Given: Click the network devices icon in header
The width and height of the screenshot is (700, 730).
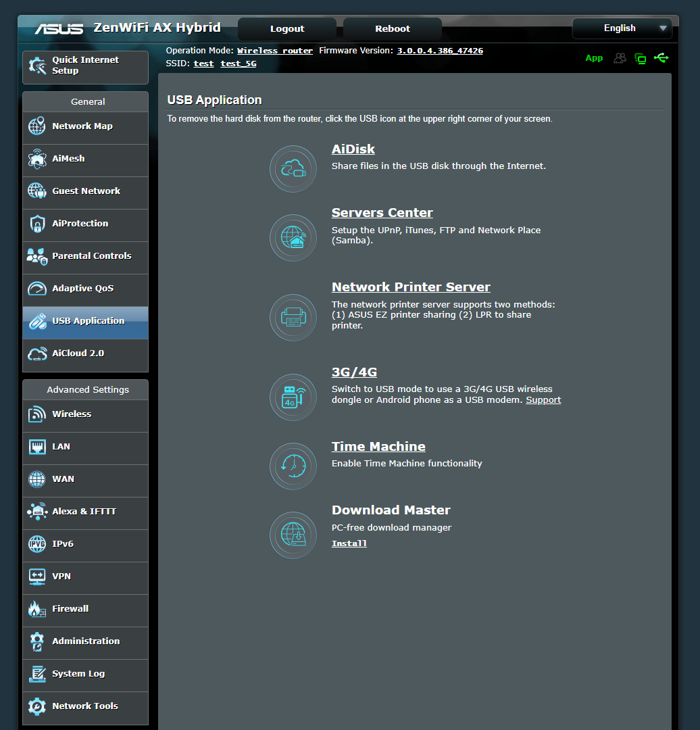Looking at the screenshot, I should tap(640, 58).
